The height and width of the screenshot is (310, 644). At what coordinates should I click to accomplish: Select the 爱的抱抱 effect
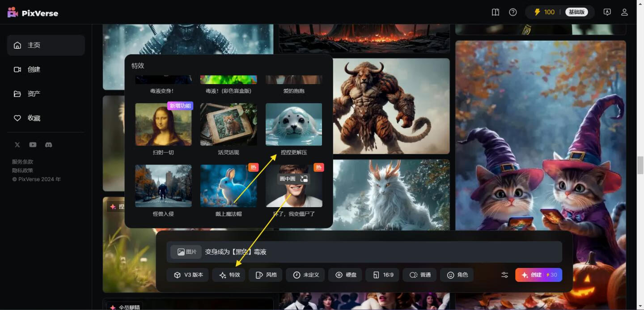coord(294,85)
